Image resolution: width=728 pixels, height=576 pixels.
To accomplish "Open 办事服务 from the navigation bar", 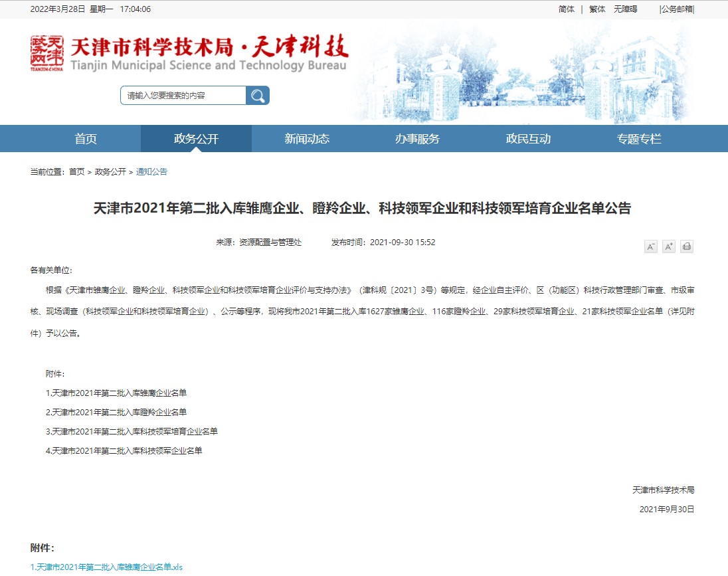I will coord(417,139).
